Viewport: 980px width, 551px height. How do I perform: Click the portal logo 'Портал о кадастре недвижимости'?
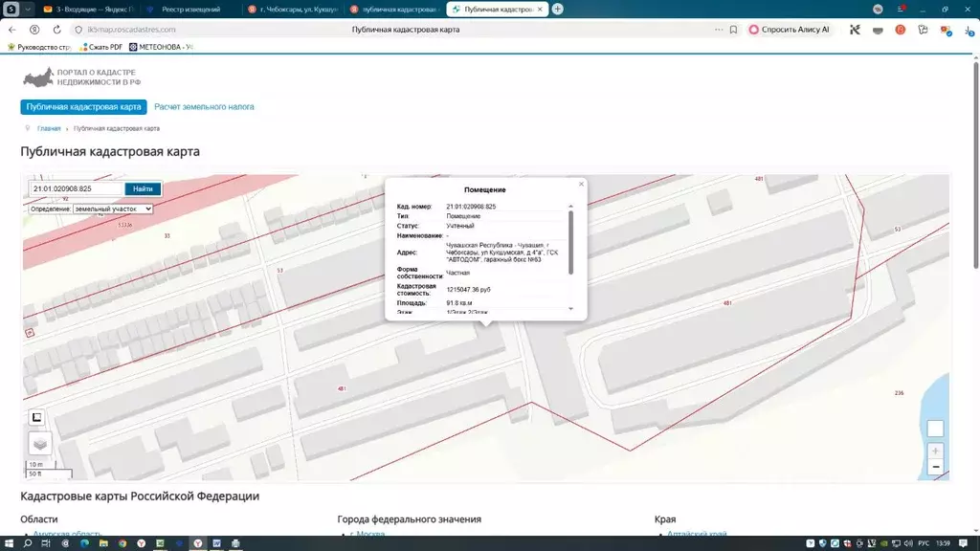tap(82, 77)
